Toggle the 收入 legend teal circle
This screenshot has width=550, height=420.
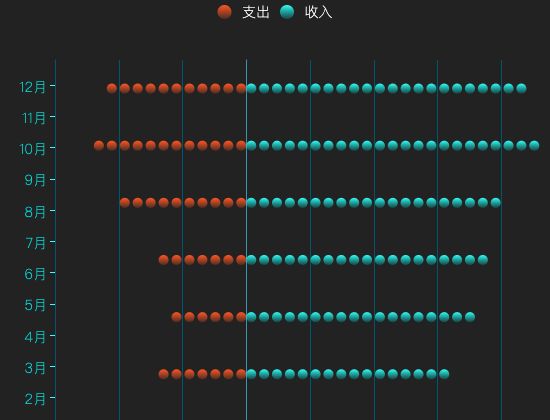coord(287,12)
